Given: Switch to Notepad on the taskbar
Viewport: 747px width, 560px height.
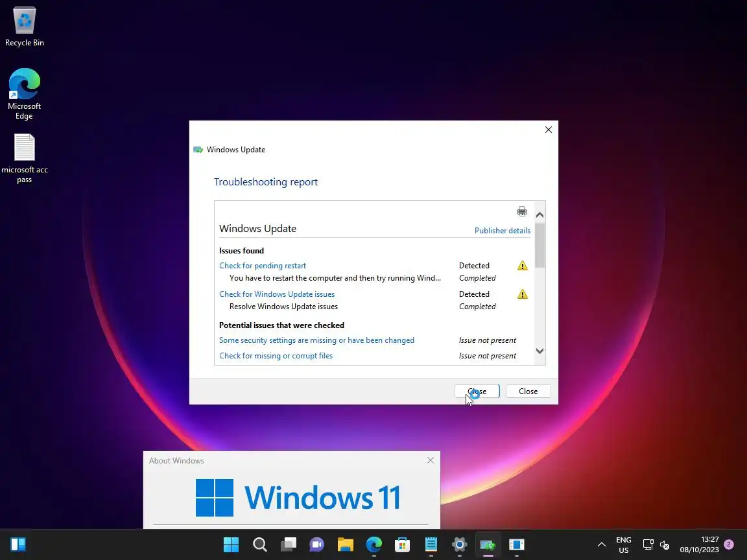Looking at the screenshot, I should coord(431,544).
